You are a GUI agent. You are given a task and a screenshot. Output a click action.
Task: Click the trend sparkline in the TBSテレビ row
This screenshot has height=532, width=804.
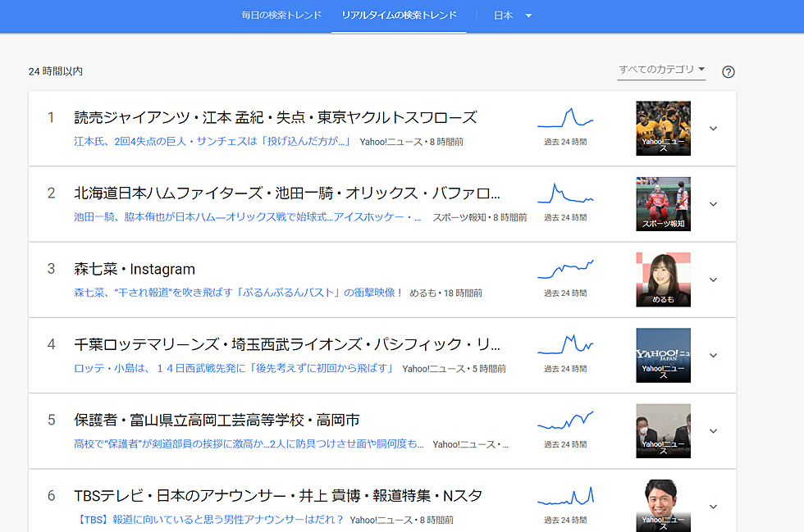[565, 496]
